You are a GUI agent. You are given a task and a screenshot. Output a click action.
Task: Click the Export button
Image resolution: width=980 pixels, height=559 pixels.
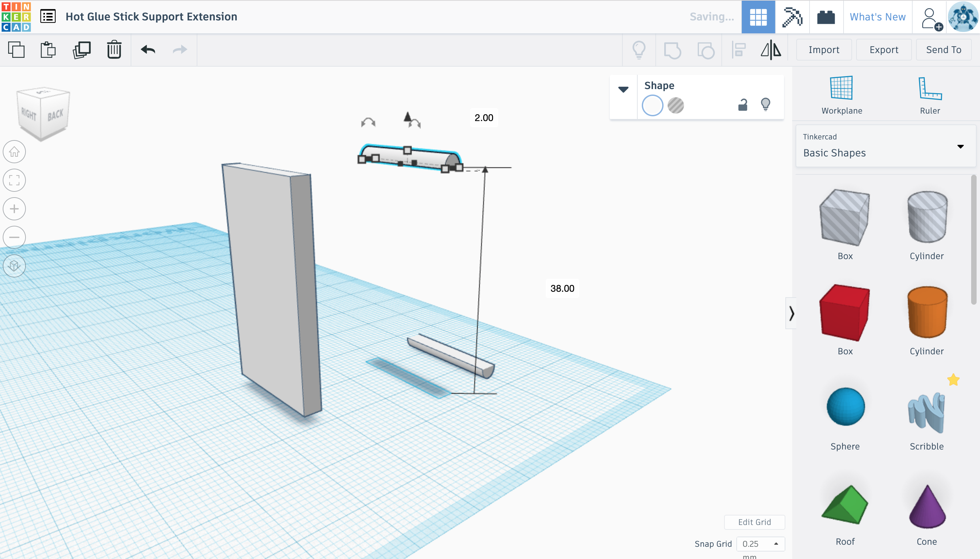(x=884, y=50)
